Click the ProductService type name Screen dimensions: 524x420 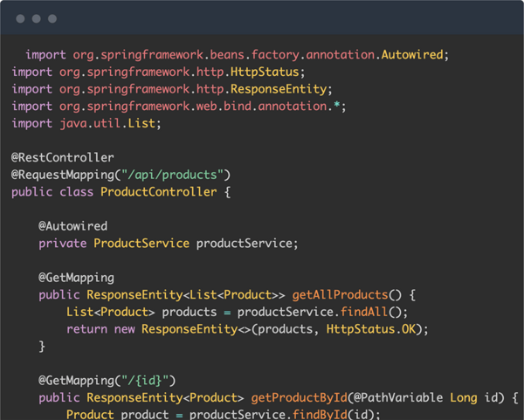[141, 244]
